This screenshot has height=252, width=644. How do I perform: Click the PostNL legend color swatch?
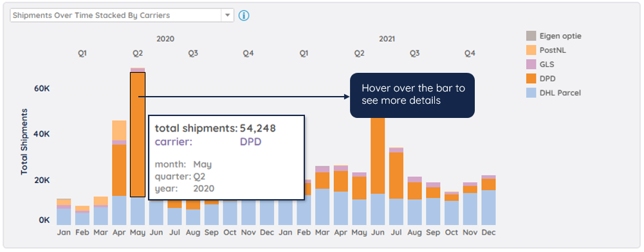tap(531, 50)
